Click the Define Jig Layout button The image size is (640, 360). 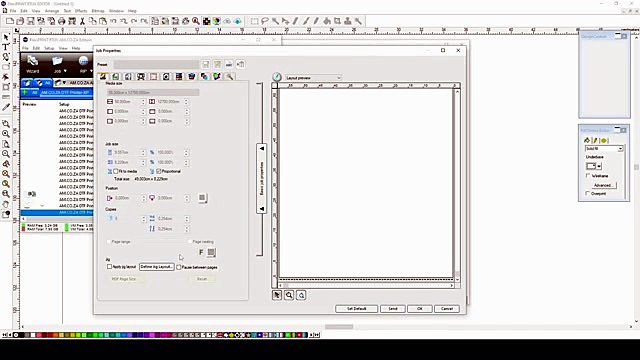click(157, 267)
